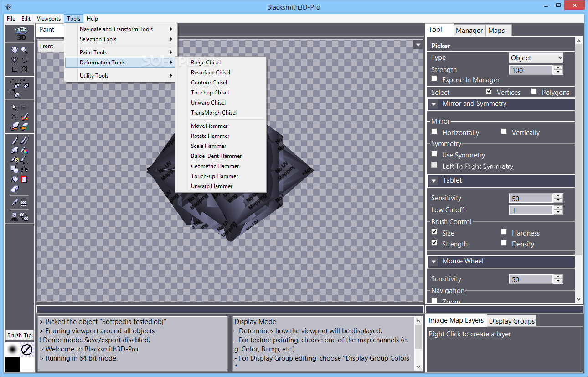The image size is (588, 377).
Task: Enable Mirror Vertically checkbox
Action: (504, 131)
